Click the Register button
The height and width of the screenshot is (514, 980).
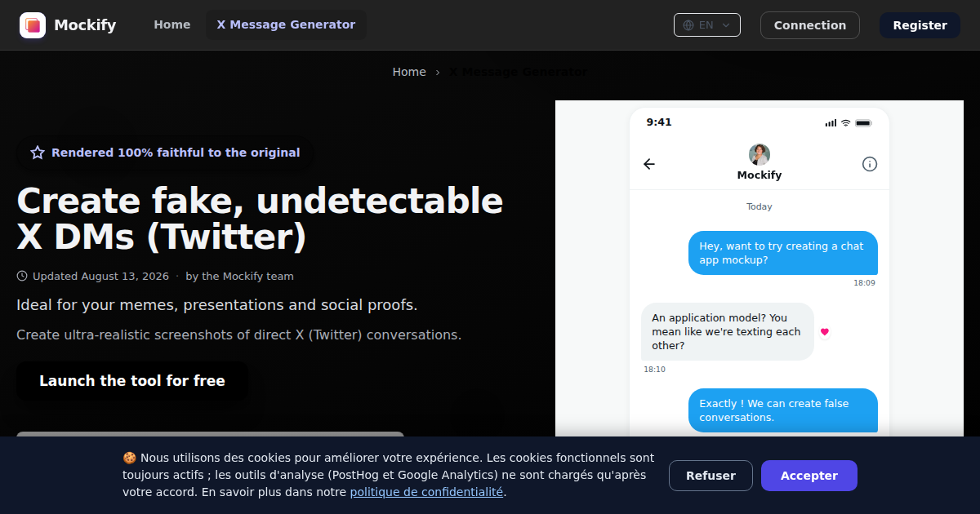[920, 25]
